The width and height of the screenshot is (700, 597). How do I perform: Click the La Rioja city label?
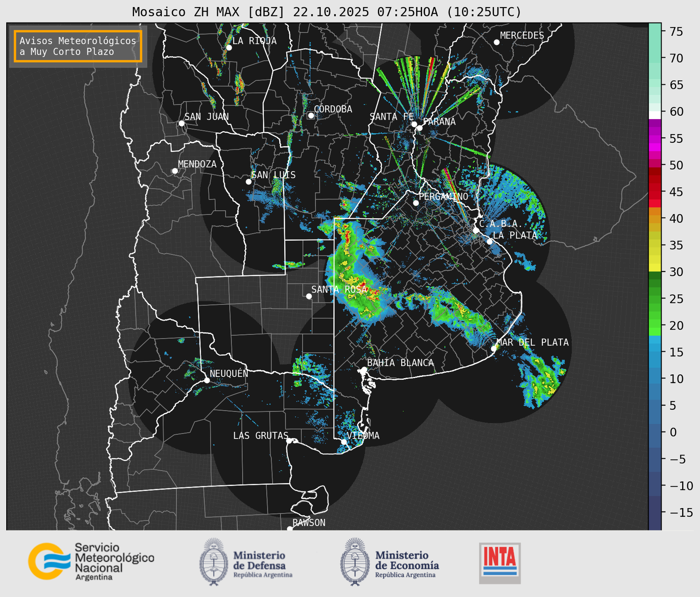(x=254, y=41)
